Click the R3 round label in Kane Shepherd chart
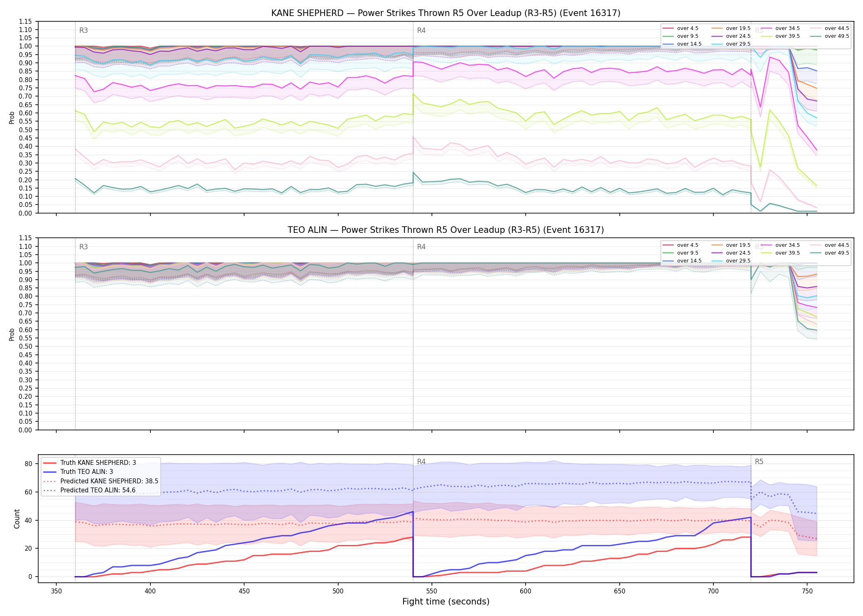This screenshot has height=616, width=863. point(83,30)
